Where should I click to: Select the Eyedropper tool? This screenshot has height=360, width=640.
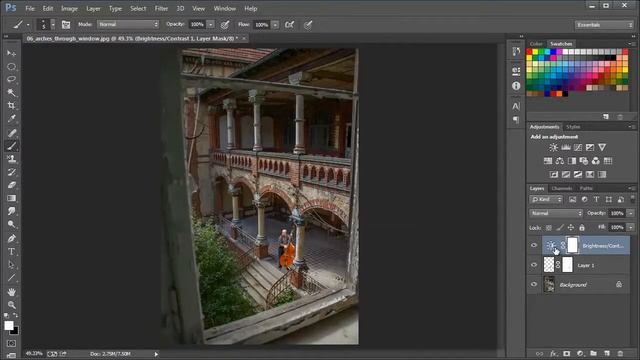click(x=11, y=118)
